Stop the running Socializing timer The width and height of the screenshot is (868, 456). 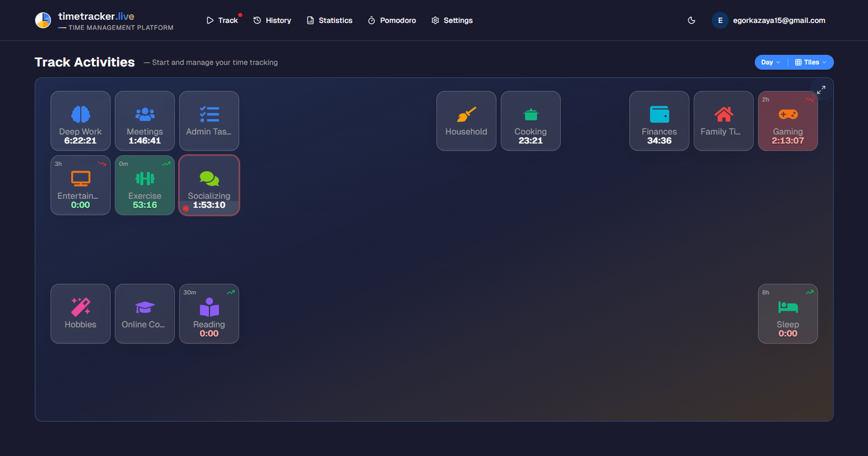[209, 185]
